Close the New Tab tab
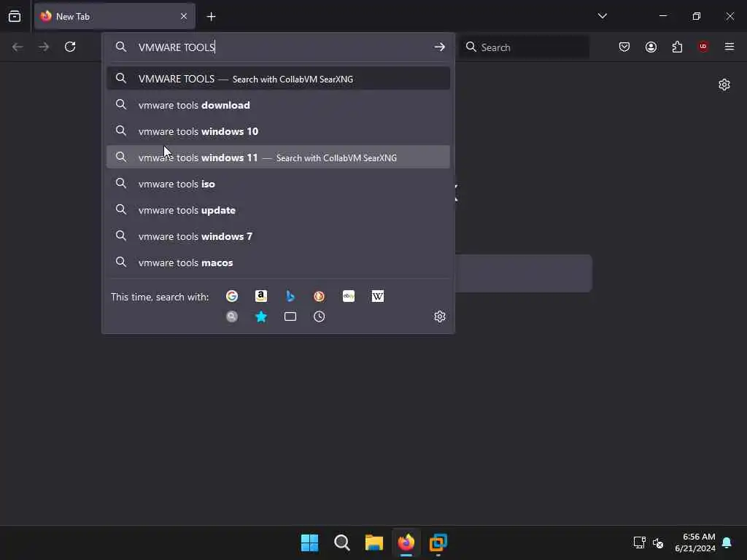Image resolution: width=747 pixels, height=560 pixels. [184, 16]
